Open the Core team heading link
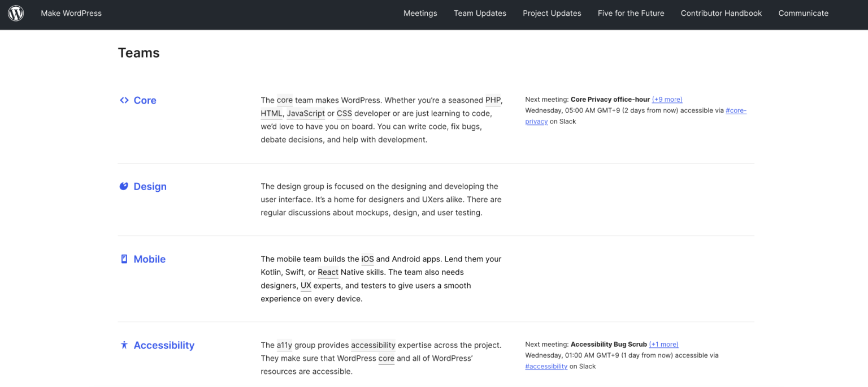Screen dimensions: 868x387 point(145,100)
